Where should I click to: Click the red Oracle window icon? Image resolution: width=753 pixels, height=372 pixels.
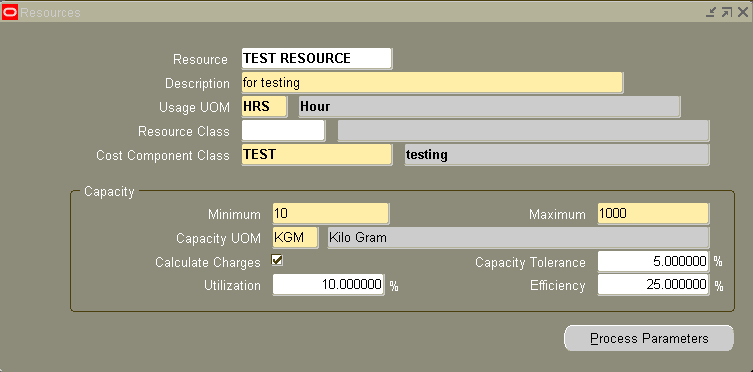point(10,12)
